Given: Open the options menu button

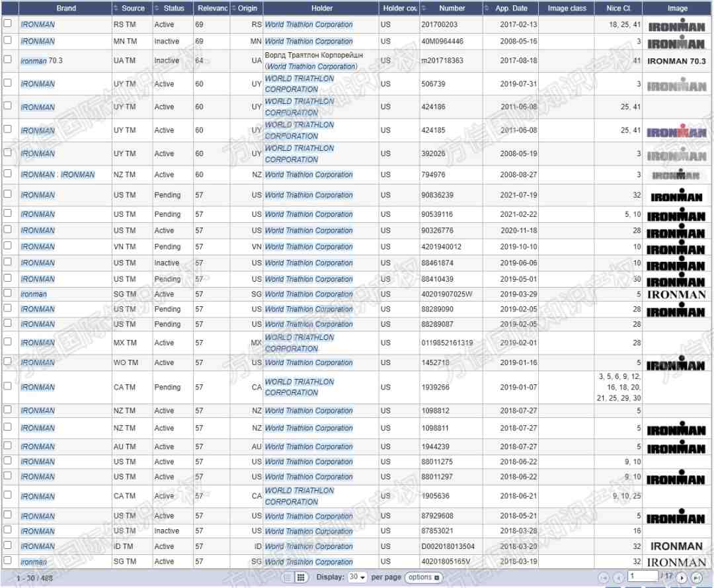Looking at the screenshot, I should click(424, 577).
